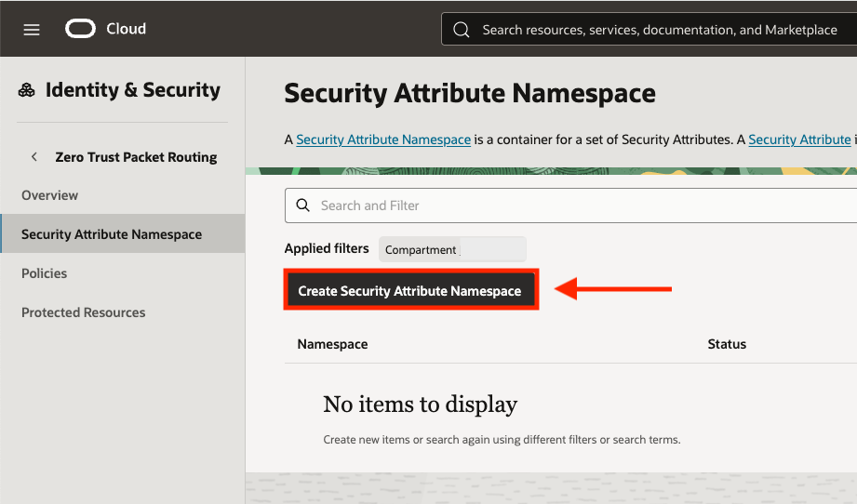Select Security Attribute Namespace in the sidebar
The image size is (857, 504).
pyautogui.click(x=112, y=234)
